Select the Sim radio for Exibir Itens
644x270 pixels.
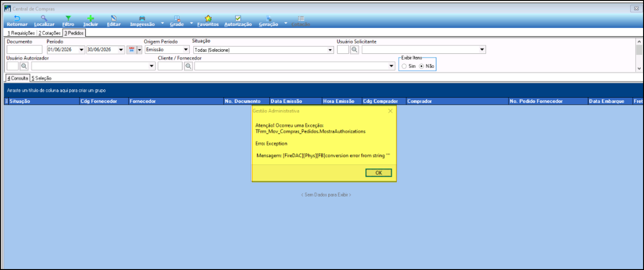404,66
